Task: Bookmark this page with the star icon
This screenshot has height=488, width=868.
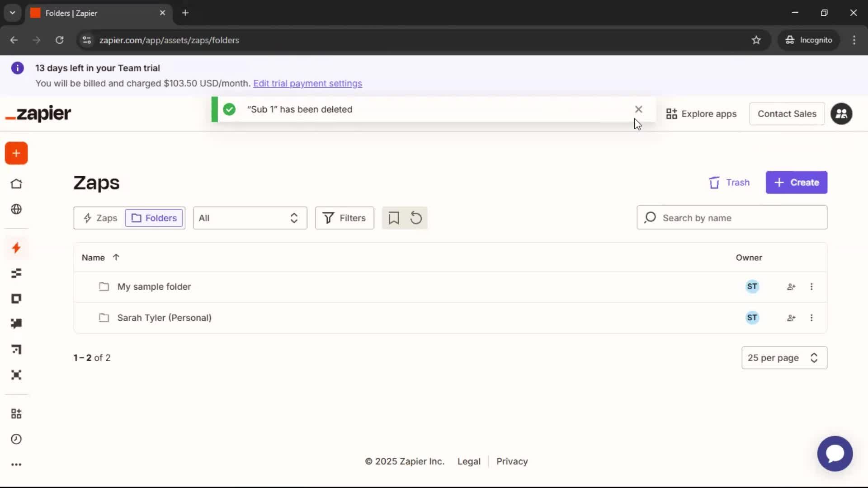Action: (x=756, y=40)
